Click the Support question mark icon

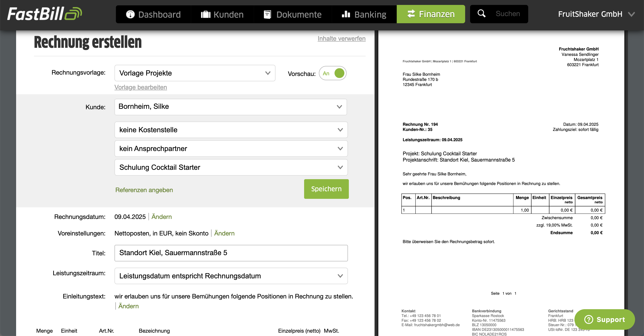(589, 319)
